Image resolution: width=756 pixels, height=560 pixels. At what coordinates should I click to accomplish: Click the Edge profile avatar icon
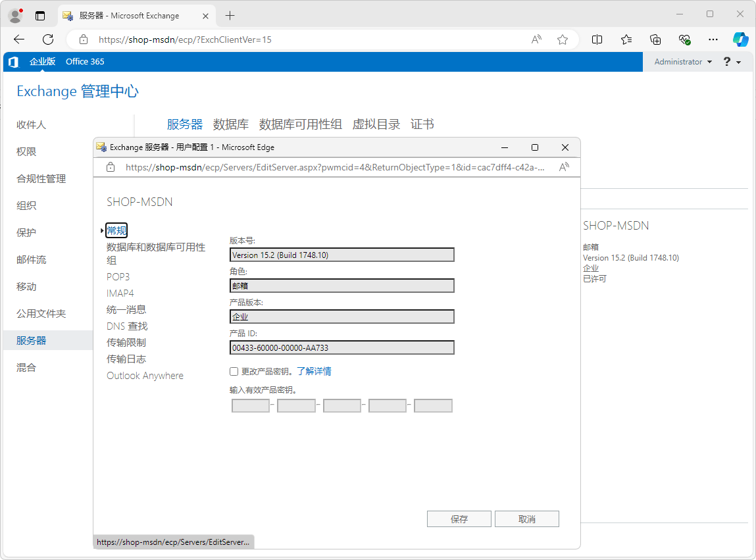point(15,16)
